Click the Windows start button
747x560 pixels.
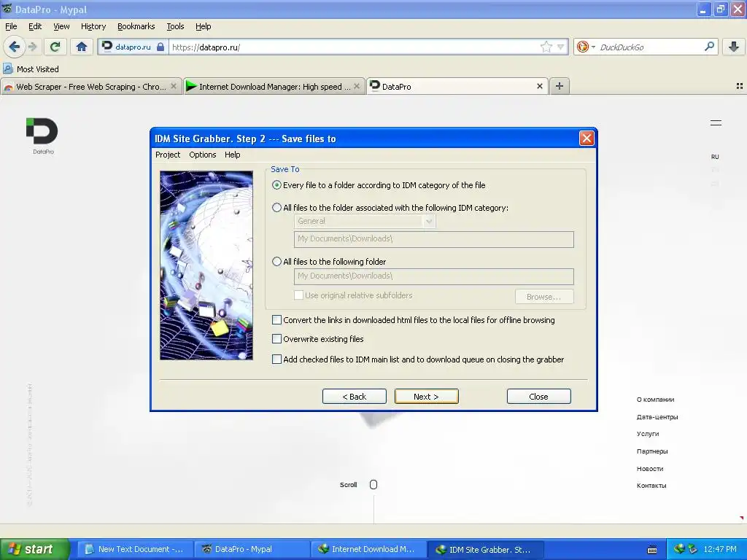click(x=34, y=549)
